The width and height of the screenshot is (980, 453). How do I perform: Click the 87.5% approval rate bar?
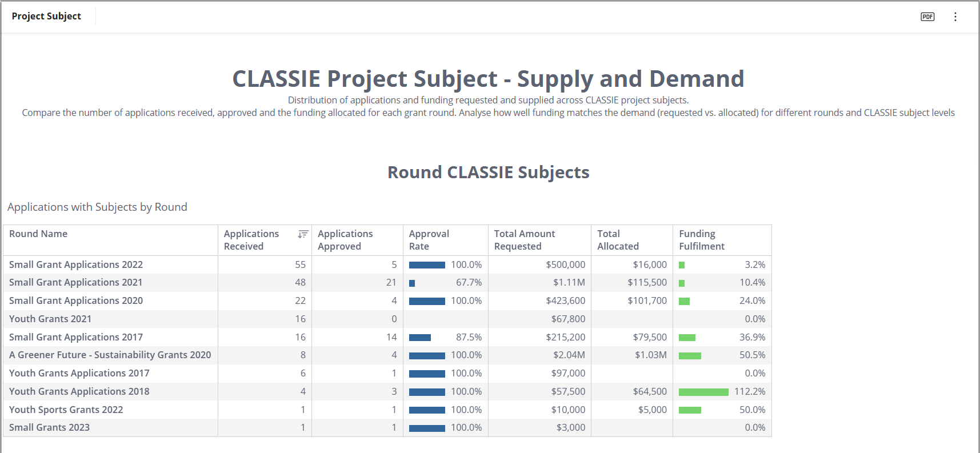point(420,338)
